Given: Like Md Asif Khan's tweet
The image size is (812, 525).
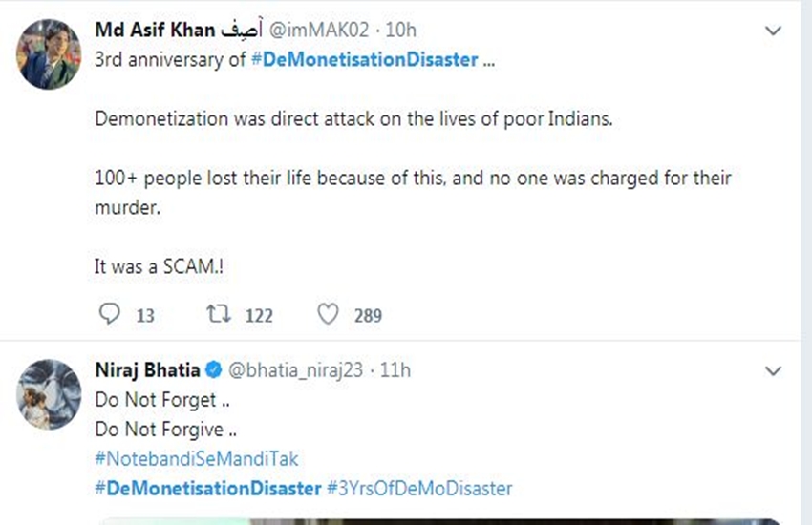Looking at the screenshot, I should (328, 314).
